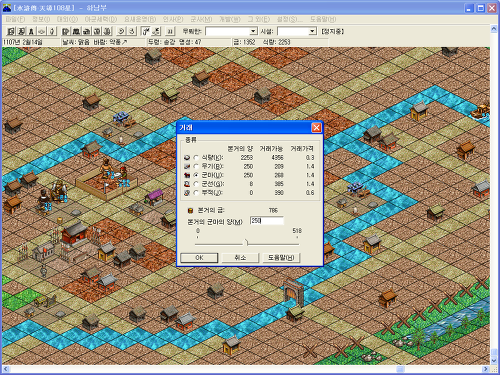Click the second icon in the second toolbar group
The height and width of the screenshot is (375, 500).
76,31
